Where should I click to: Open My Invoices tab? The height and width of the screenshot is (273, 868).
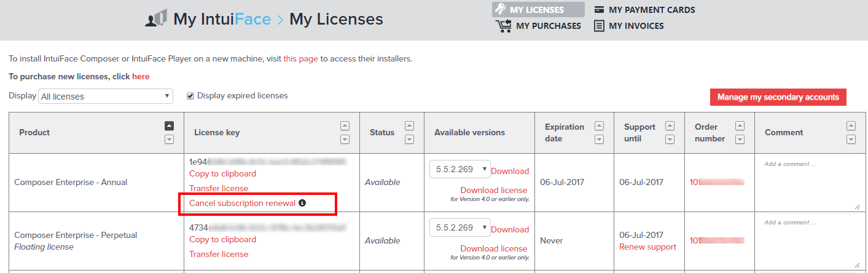pos(629,26)
